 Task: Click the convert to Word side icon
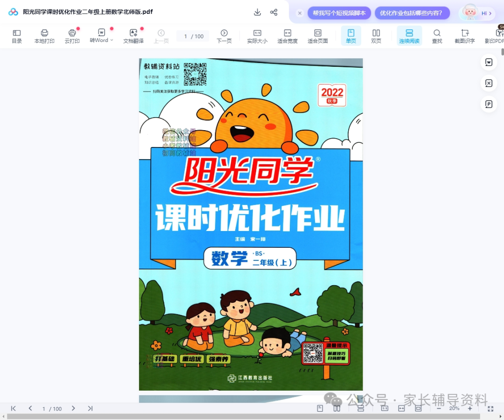click(x=489, y=62)
